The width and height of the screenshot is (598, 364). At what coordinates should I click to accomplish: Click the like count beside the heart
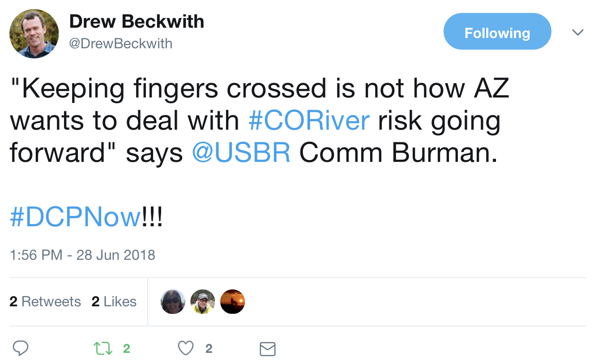click(209, 348)
